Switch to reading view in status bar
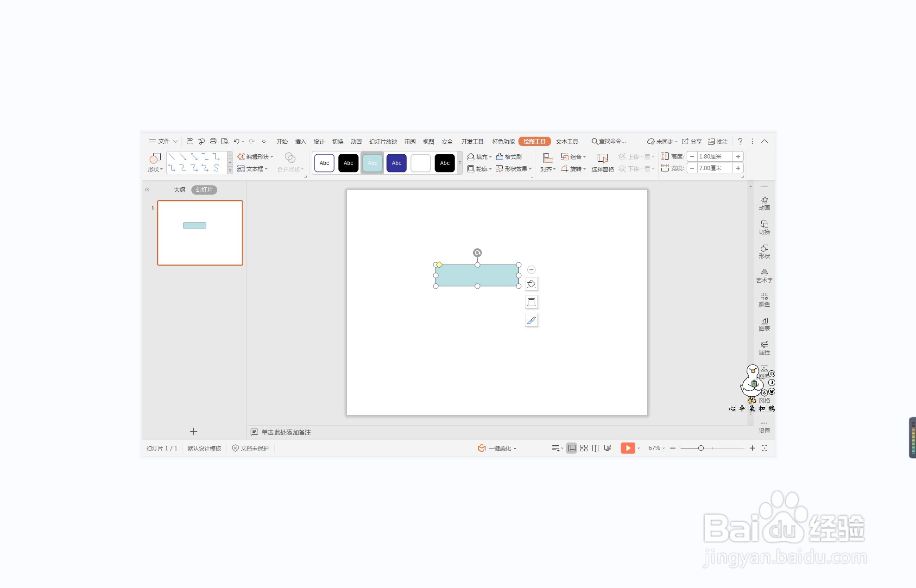Screen dimensions: 916x588 (596, 448)
